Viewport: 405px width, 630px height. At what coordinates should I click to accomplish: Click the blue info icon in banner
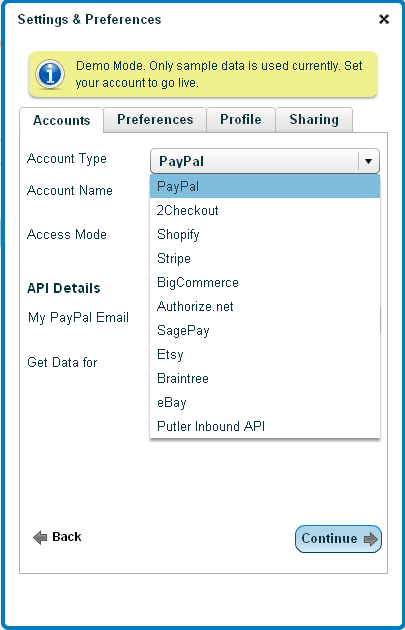50,74
